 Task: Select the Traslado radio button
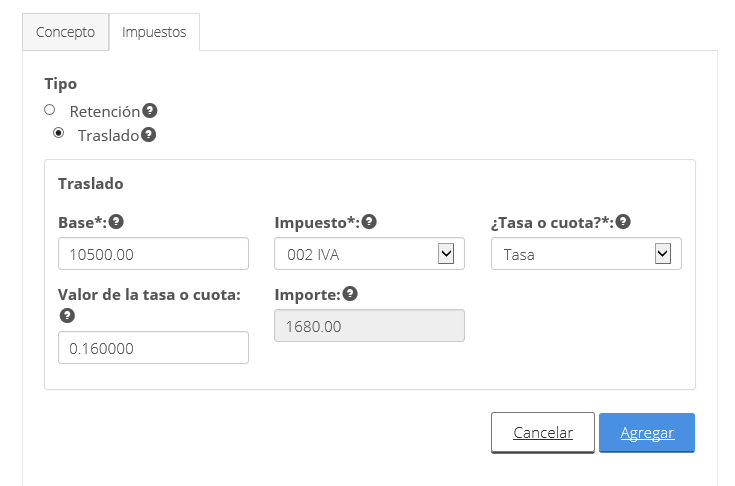pyautogui.click(x=58, y=133)
